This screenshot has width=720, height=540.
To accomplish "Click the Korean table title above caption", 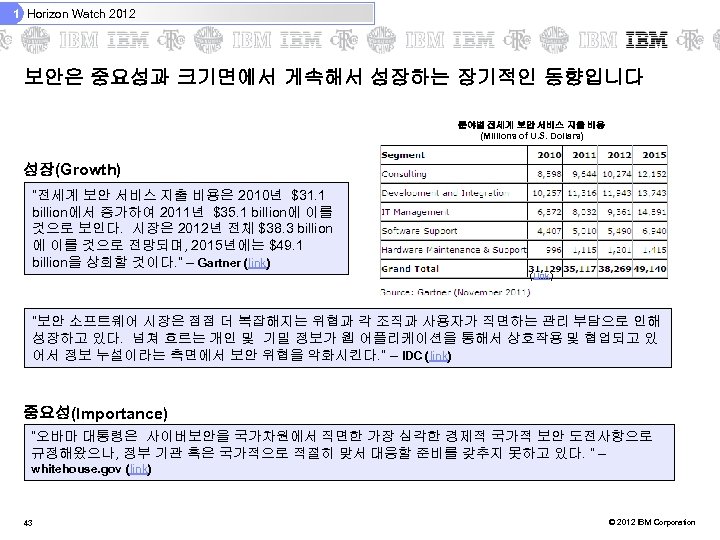I will click(x=531, y=124).
